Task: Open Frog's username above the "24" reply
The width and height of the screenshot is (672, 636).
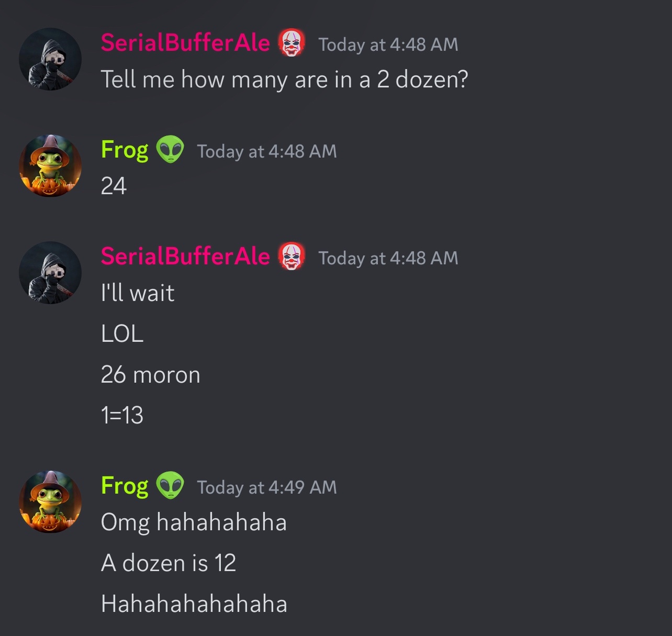Action: click(125, 150)
